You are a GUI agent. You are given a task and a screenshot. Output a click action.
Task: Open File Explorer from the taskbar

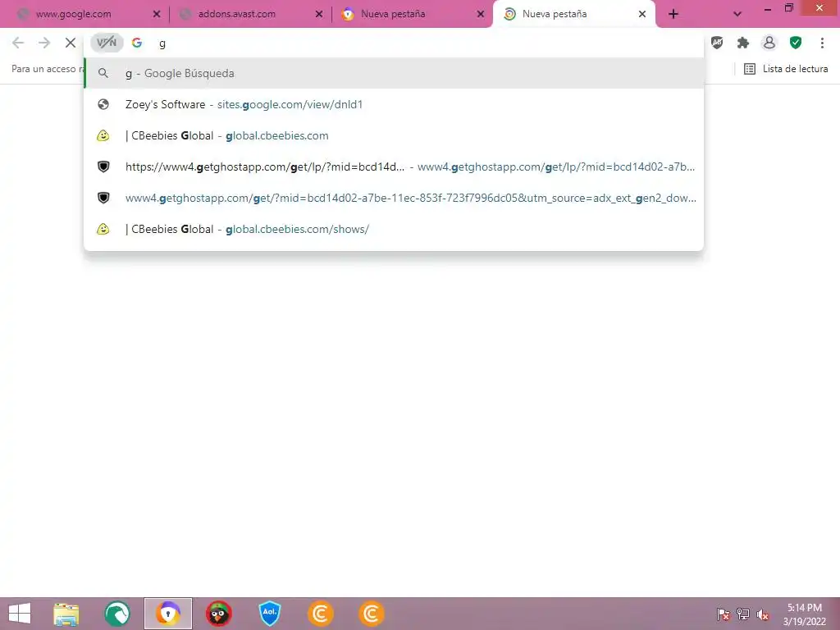click(66, 614)
